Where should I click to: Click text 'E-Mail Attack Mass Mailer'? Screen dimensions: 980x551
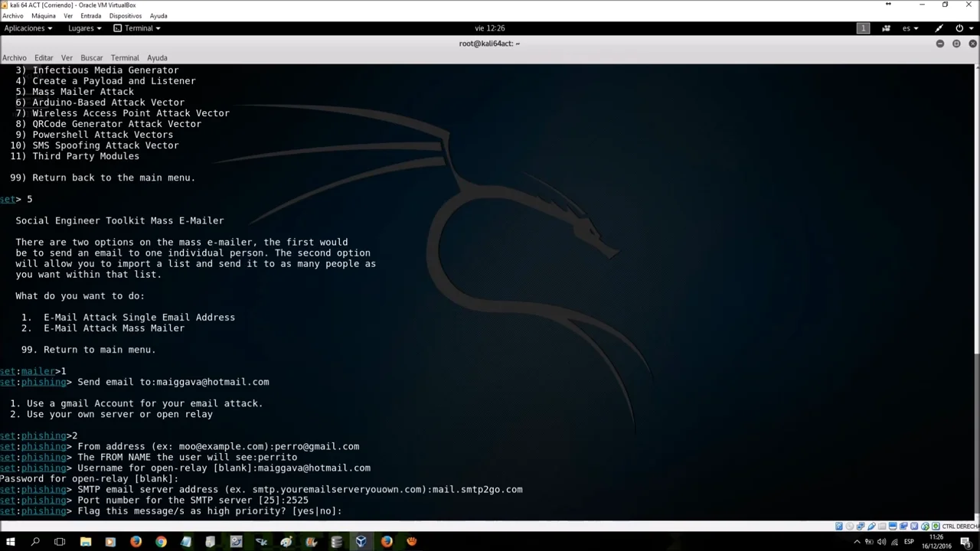[114, 328]
